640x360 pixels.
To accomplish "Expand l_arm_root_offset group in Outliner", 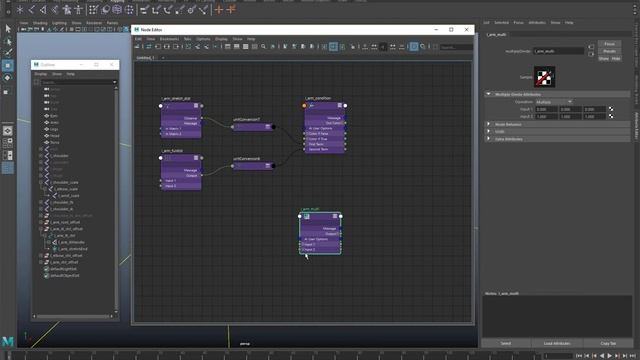I will coord(41,222).
